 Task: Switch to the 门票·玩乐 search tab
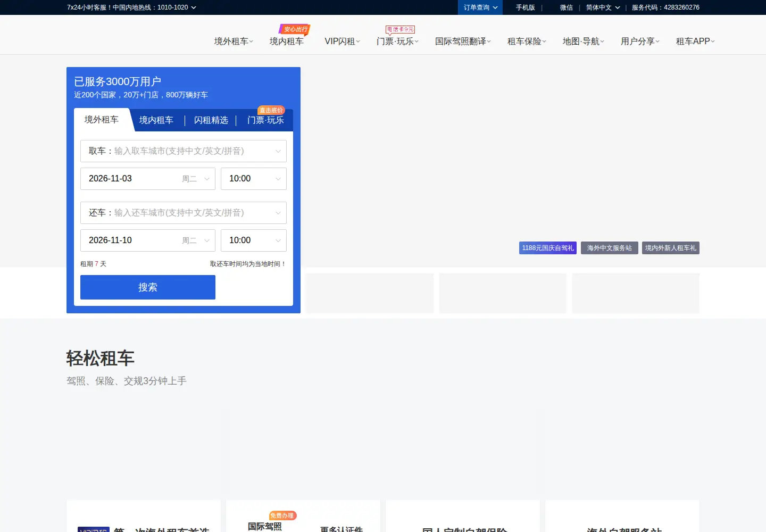[265, 120]
